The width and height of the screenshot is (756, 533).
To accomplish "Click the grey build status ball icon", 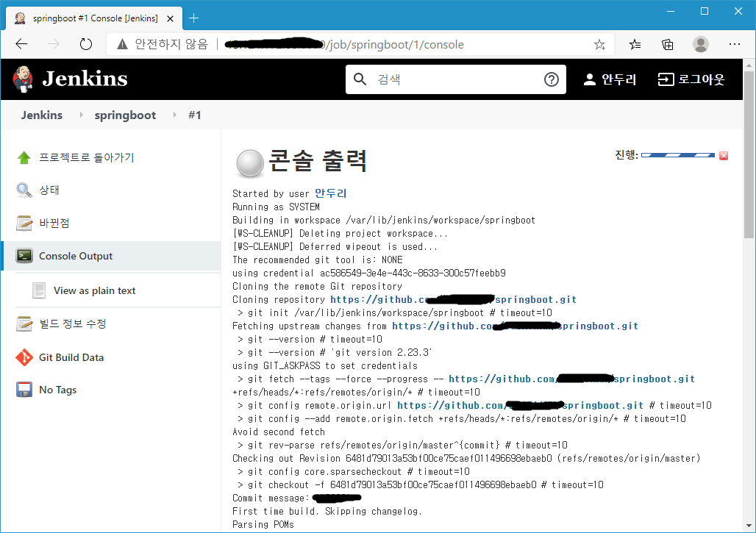I will click(x=250, y=163).
